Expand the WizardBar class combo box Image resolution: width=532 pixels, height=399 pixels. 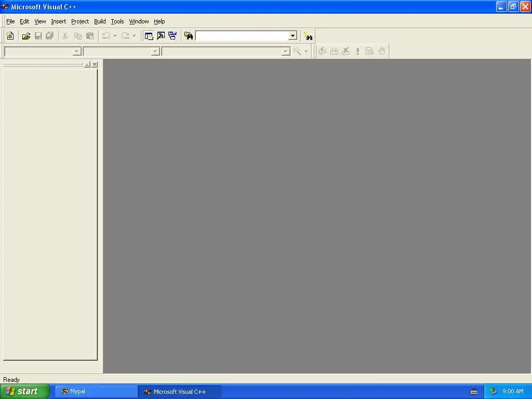(77, 51)
